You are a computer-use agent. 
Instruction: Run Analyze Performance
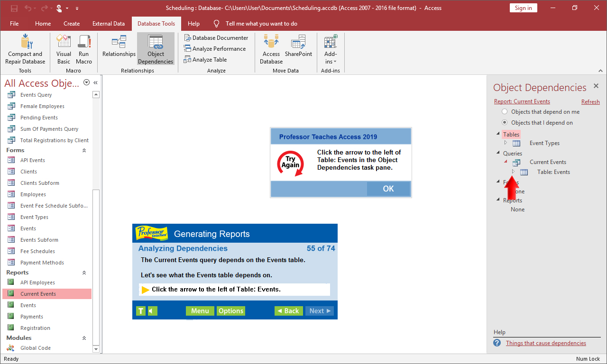pyautogui.click(x=215, y=48)
